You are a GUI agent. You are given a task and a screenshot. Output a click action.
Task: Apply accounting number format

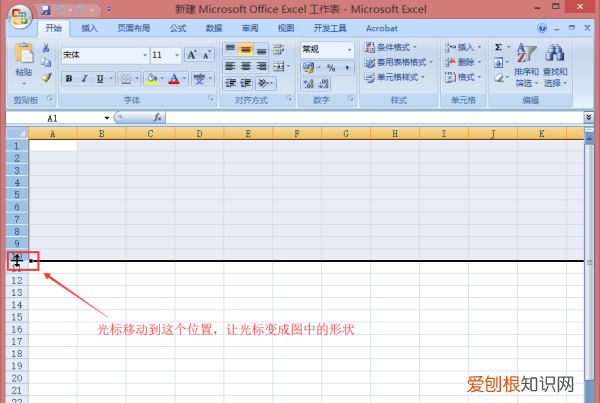[308, 68]
